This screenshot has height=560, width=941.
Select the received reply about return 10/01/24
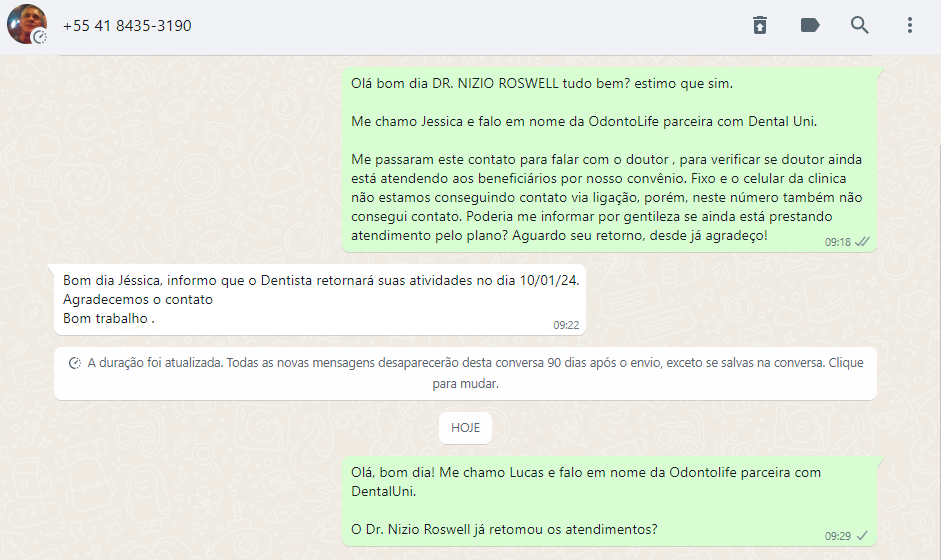[x=320, y=300]
